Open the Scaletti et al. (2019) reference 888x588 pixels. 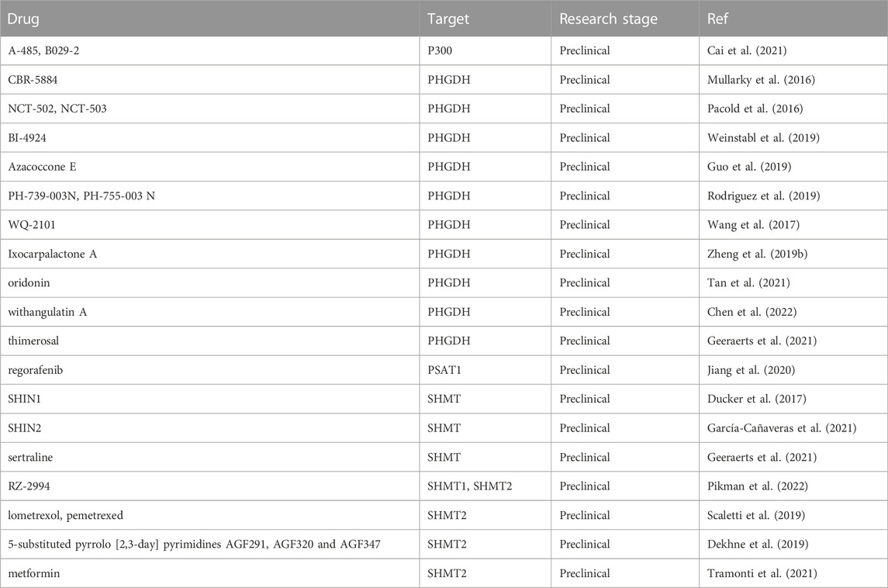point(755,516)
